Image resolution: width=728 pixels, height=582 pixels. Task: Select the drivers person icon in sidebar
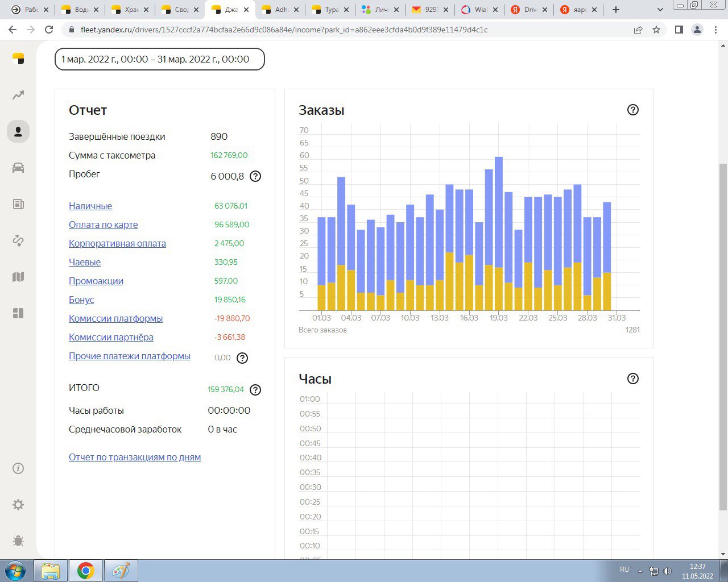pos(18,131)
